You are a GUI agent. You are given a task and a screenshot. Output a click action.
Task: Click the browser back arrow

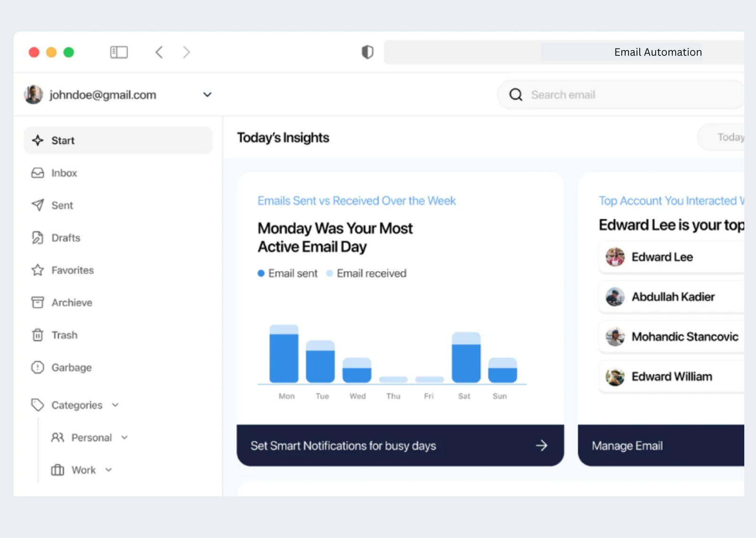(159, 52)
